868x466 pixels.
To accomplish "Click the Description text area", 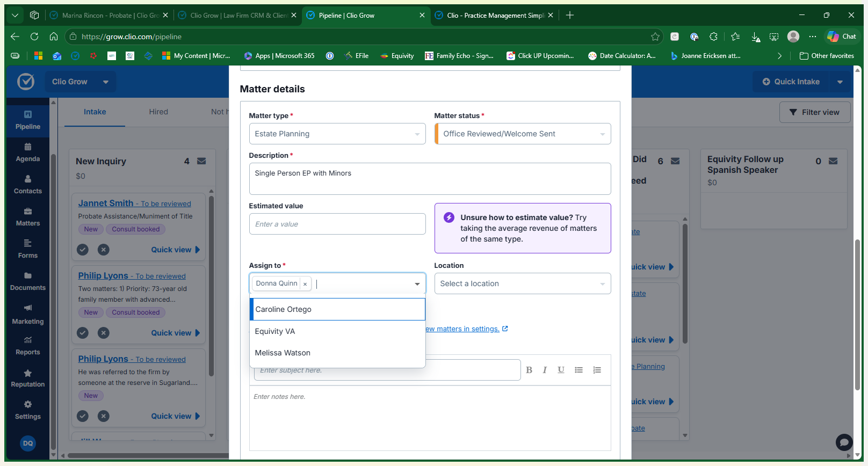I will [430, 179].
